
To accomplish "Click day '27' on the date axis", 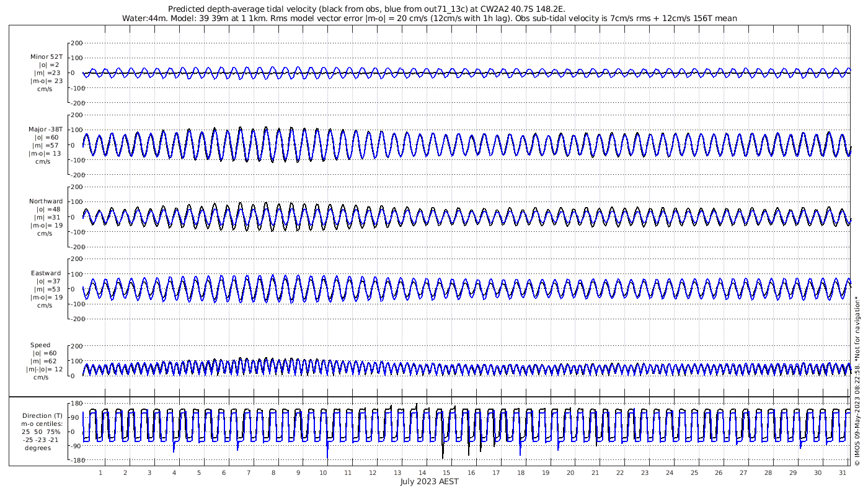I will (x=743, y=472).
